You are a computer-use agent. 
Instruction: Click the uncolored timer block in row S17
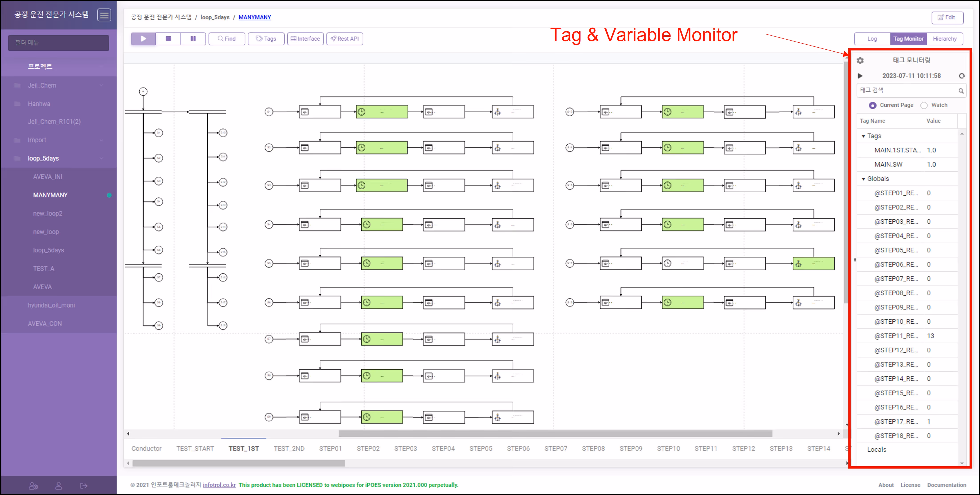(683, 263)
